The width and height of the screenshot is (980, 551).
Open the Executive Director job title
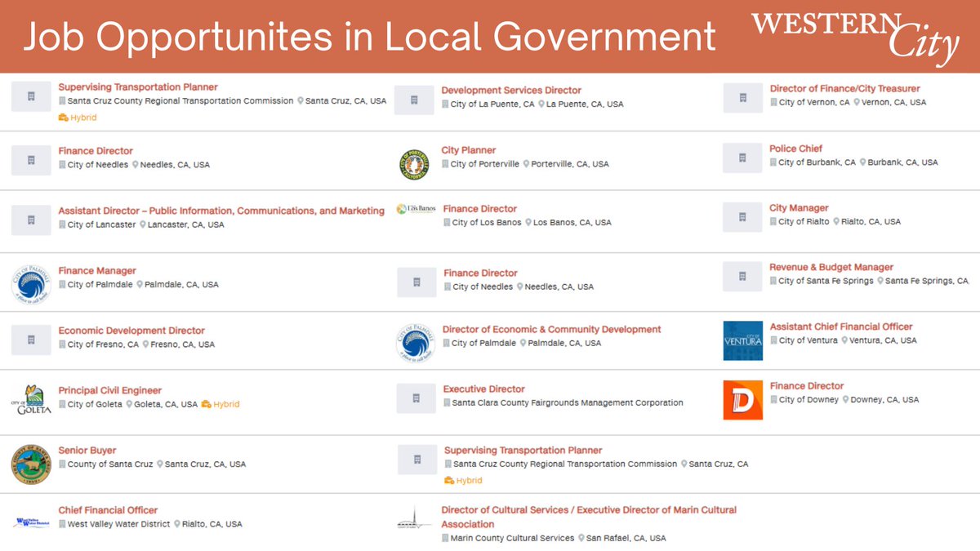484,389
